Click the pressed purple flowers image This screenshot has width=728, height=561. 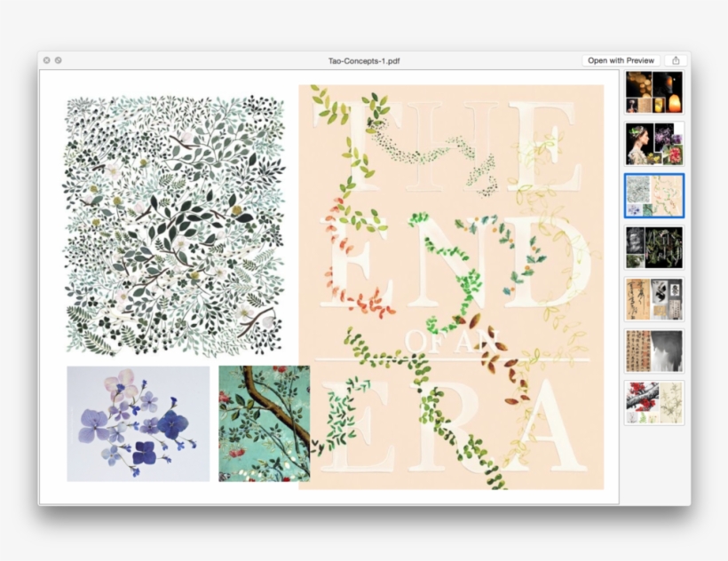(138, 423)
